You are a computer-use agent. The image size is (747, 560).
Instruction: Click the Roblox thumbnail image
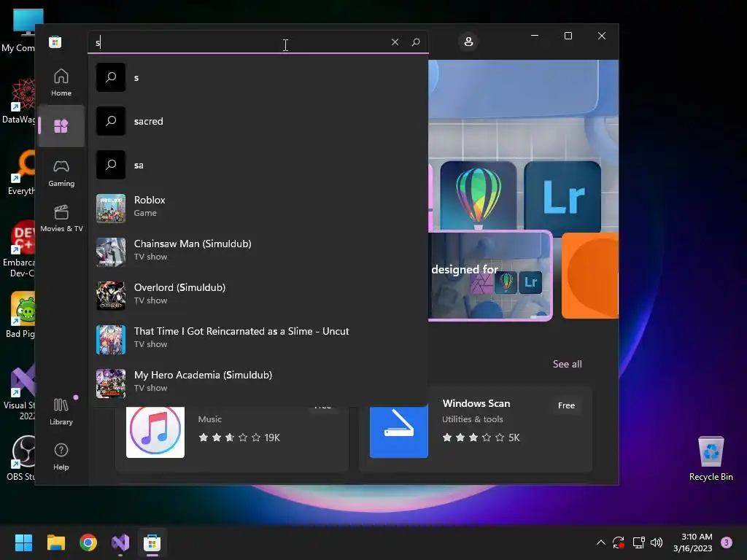pos(111,208)
